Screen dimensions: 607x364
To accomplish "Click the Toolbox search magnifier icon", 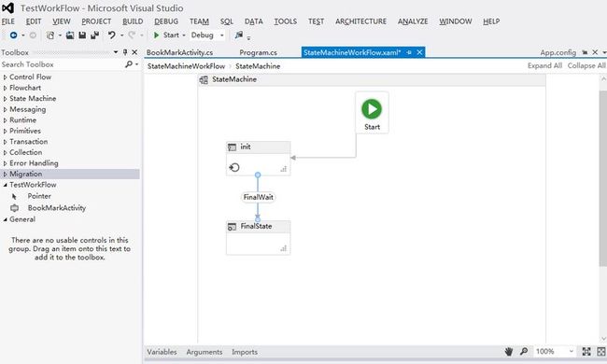I will pyautogui.click(x=129, y=64).
